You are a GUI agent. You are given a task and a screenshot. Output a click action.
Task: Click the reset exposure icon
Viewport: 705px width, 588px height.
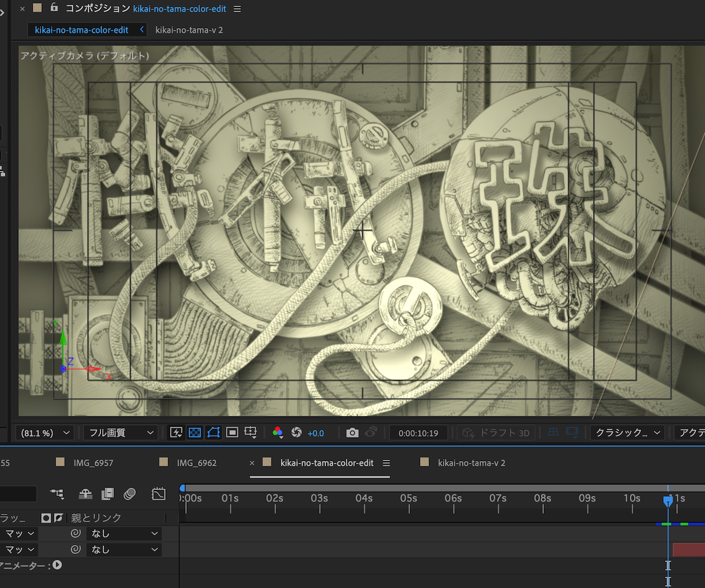[296, 433]
